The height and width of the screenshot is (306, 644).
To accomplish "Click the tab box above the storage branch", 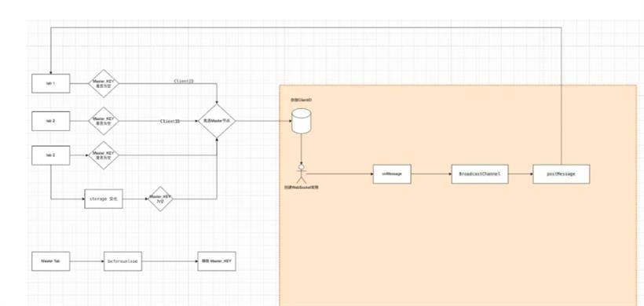I will coord(51,155).
